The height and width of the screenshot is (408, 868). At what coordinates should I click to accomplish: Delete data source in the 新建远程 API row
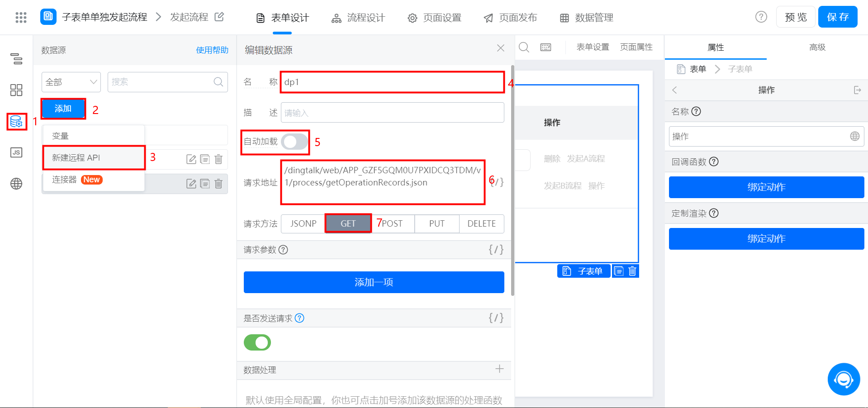coord(218,159)
